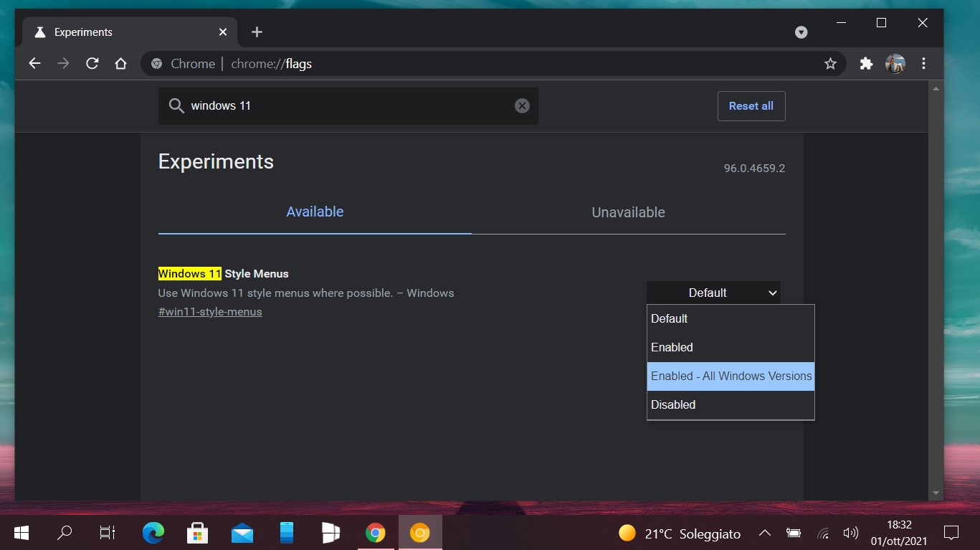Choose Default in the dropdown list
980x550 pixels.
coord(731,319)
